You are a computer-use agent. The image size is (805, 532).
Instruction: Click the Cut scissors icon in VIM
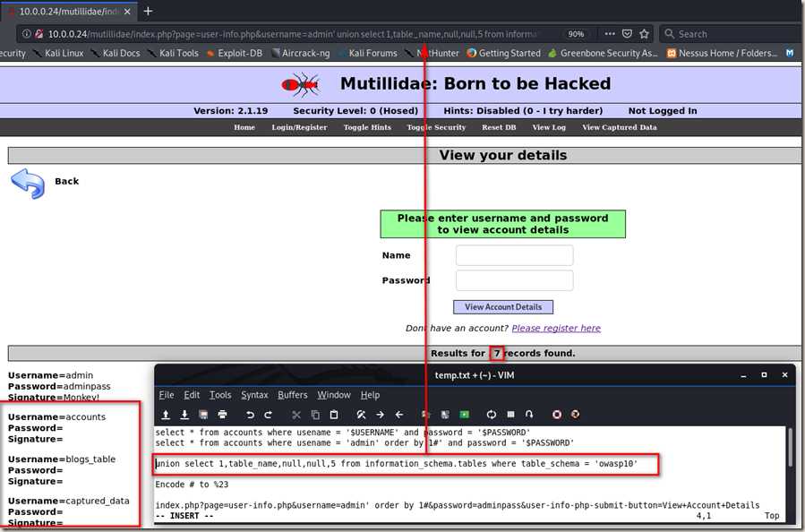[x=296, y=415]
